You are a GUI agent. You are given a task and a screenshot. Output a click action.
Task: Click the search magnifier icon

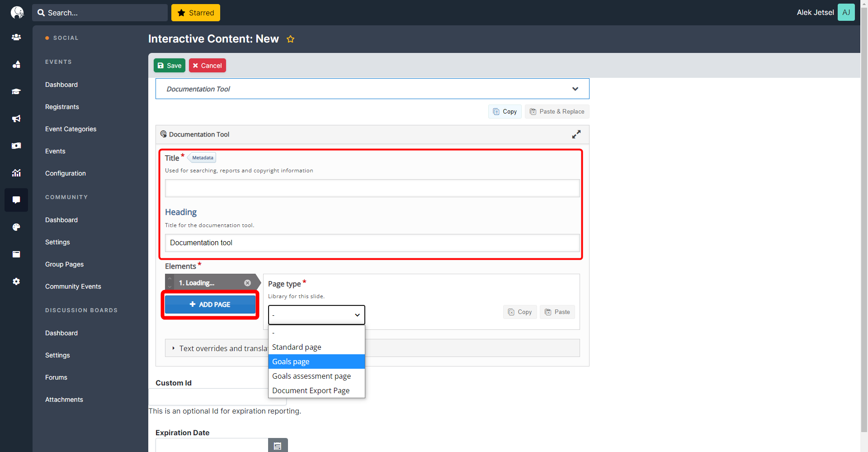click(41, 13)
